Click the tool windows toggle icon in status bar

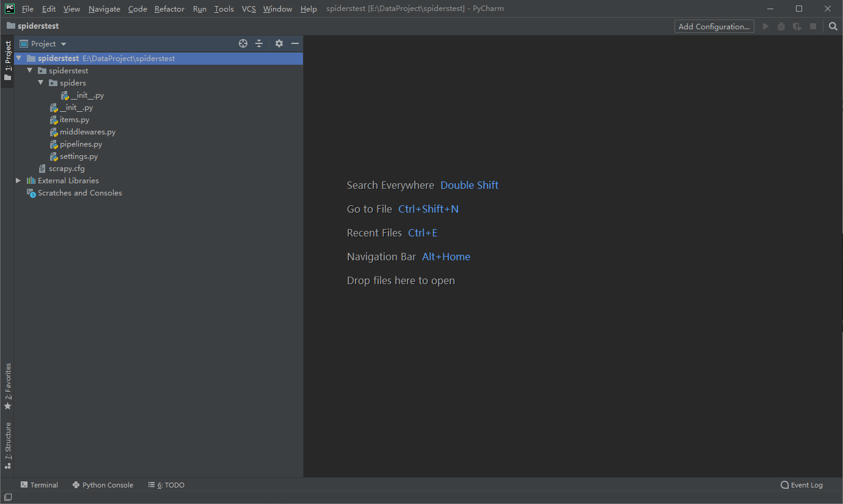[8, 497]
